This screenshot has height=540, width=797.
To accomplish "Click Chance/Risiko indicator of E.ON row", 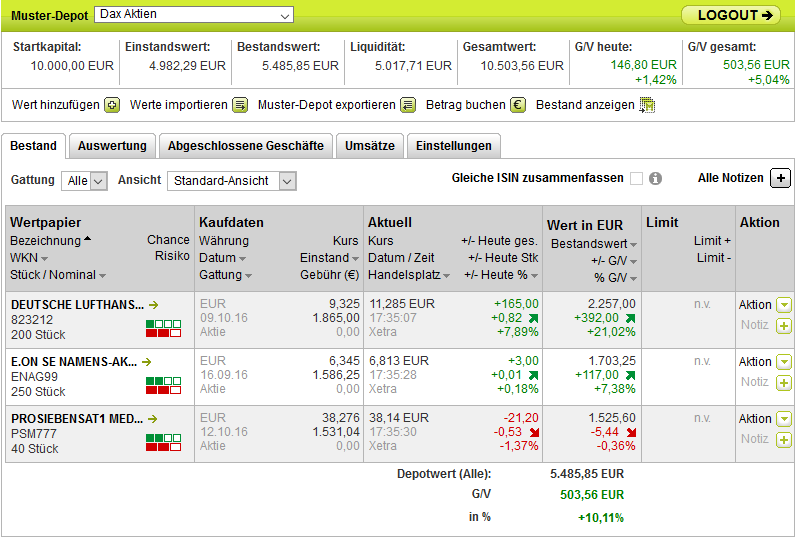I will [x=163, y=385].
